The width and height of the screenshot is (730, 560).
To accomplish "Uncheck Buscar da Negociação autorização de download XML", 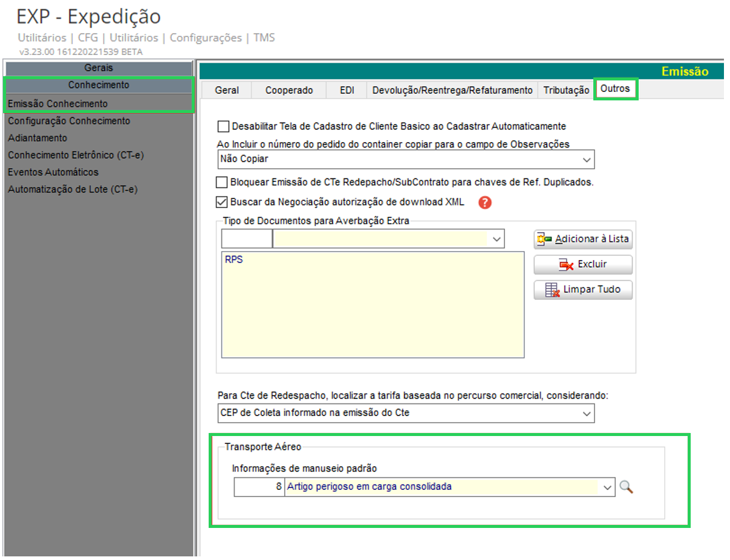I will [222, 202].
